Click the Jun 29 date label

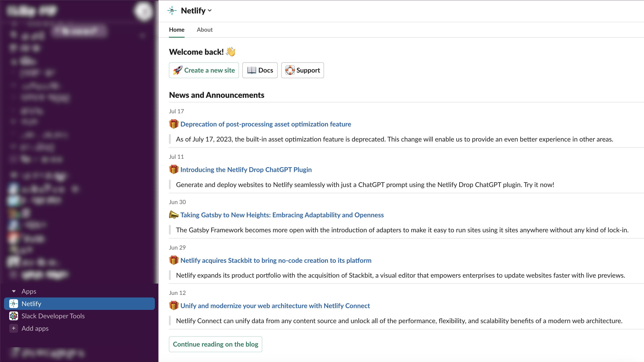click(177, 247)
